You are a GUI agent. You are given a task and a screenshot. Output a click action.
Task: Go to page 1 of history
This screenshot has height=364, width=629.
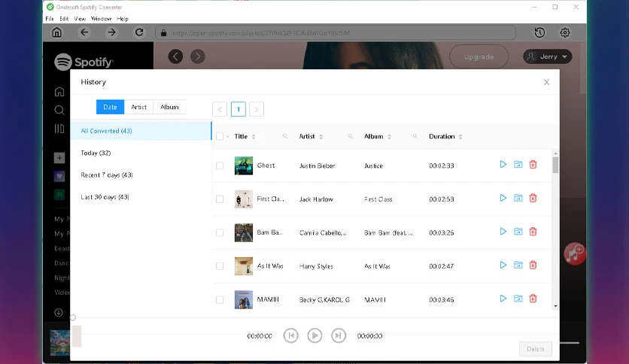pos(239,109)
